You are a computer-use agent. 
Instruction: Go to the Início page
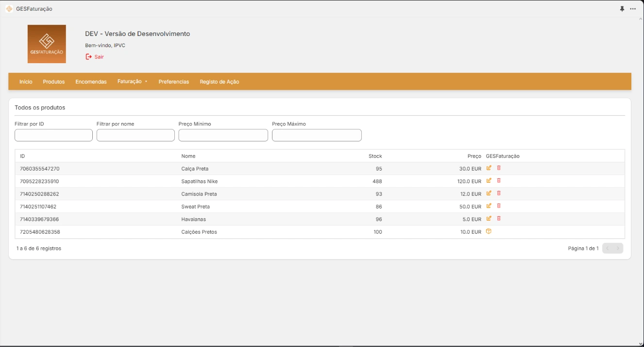25,82
